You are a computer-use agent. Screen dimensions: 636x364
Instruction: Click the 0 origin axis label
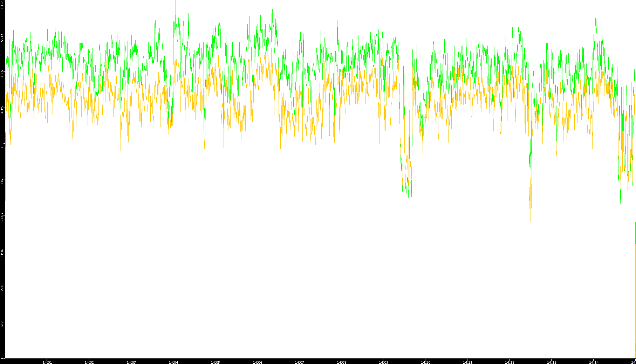(x=2, y=357)
